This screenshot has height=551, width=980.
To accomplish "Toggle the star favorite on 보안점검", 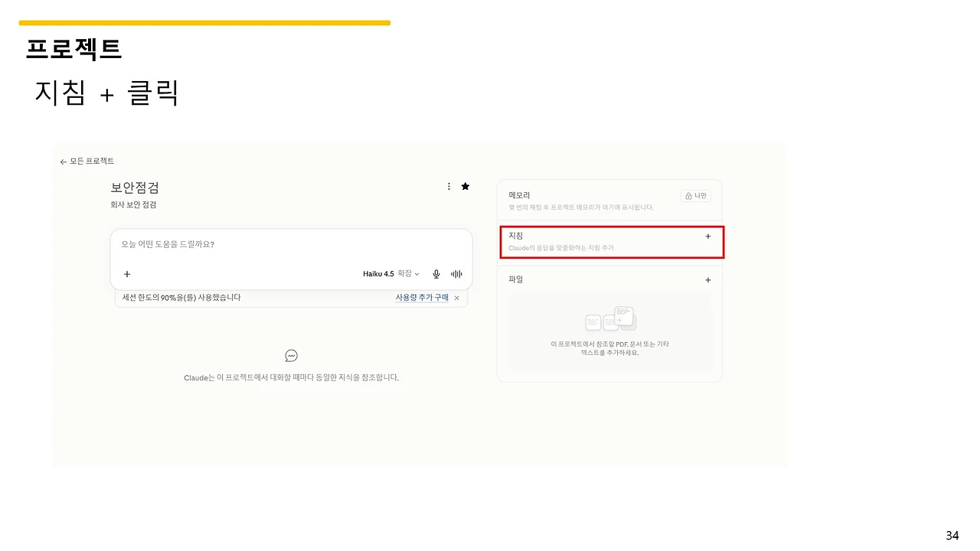I will 465,186.
